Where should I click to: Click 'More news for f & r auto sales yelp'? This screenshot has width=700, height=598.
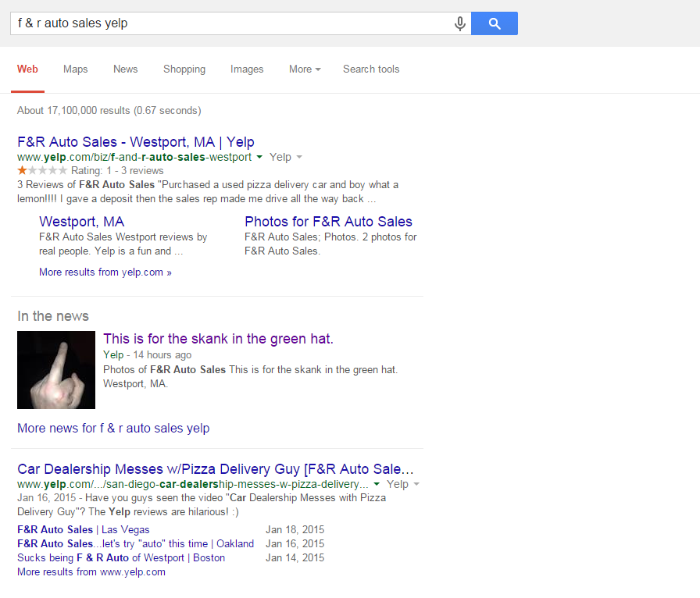[113, 429]
